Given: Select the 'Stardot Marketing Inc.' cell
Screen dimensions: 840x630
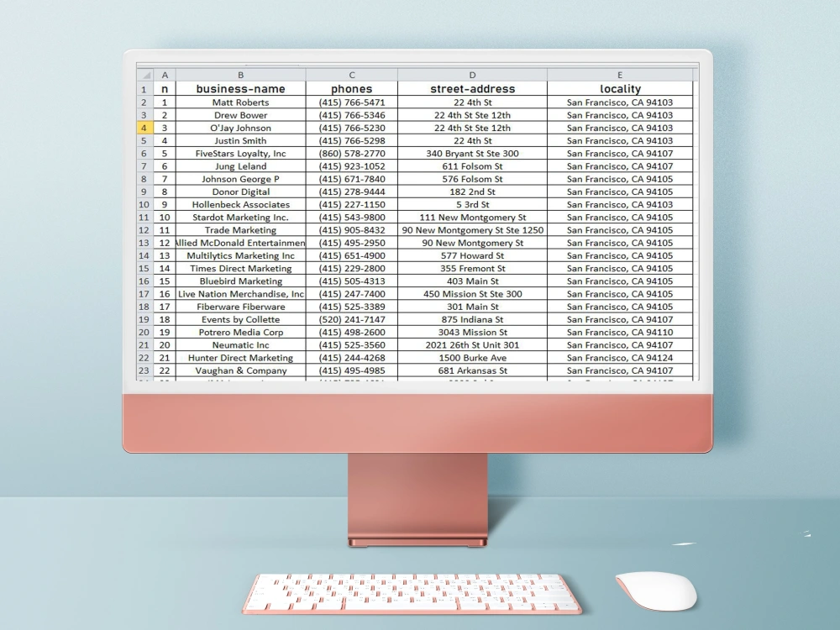Looking at the screenshot, I should tap(240, 218).
